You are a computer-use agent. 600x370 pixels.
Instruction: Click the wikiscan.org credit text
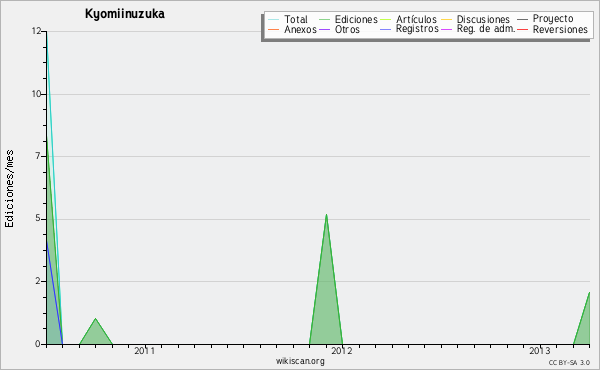click(300, 361)
